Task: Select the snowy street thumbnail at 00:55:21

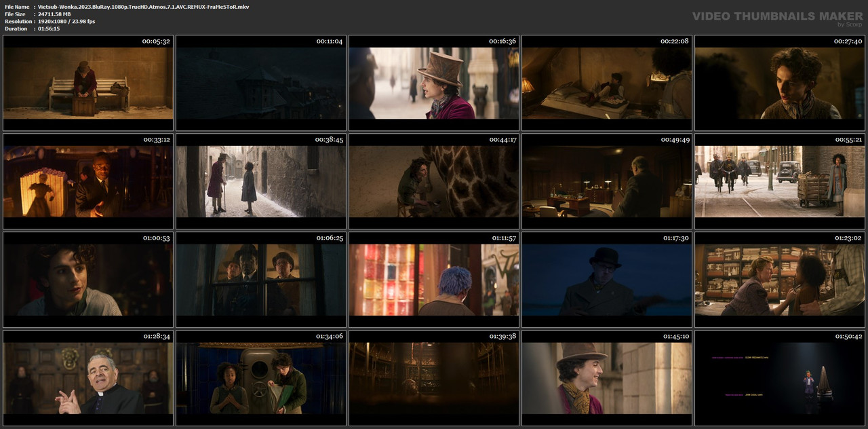Action: point(780,181)
